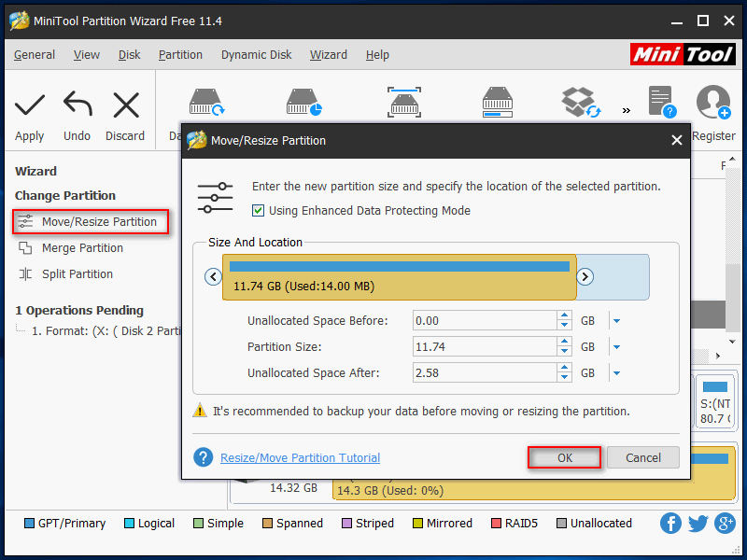Expand the toolbar overflow chevron
Screen dimensions: 747x560
tap(627, 110)
